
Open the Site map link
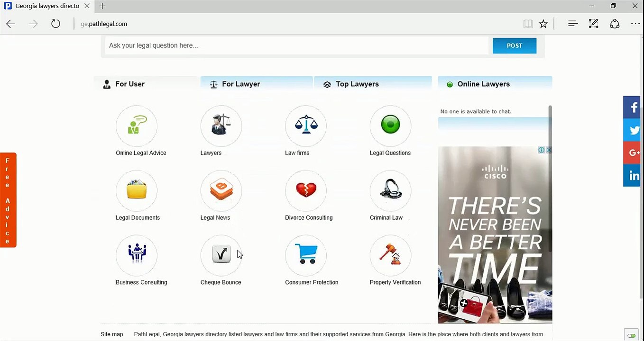(x=112, y=334)
